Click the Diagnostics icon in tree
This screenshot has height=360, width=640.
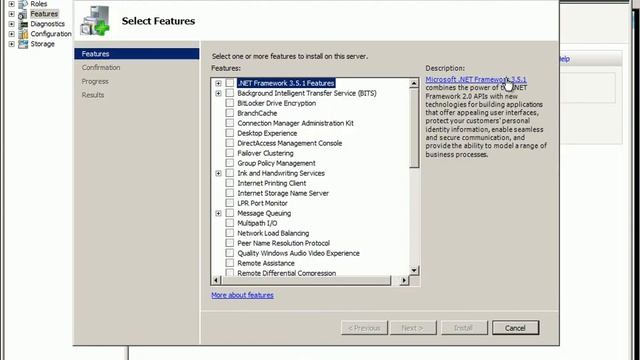[x=23, y=24]
